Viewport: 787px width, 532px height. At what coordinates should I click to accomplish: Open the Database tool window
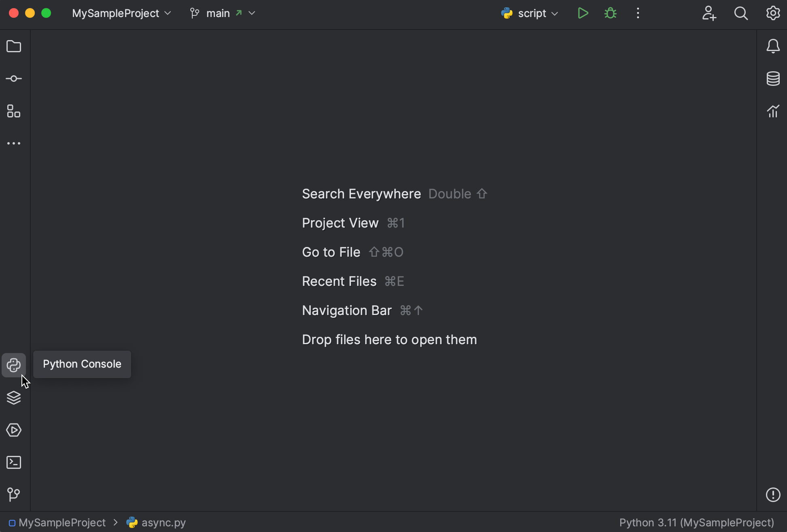773,79
